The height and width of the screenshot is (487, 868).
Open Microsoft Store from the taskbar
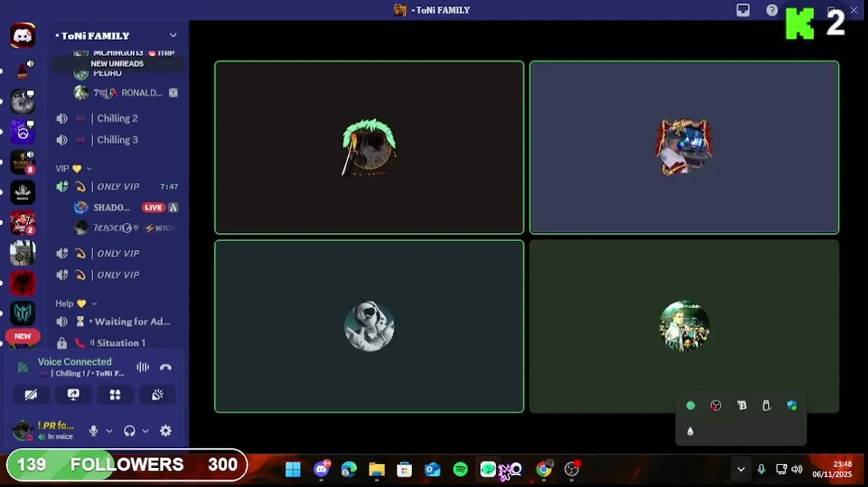tap(404, 469)
